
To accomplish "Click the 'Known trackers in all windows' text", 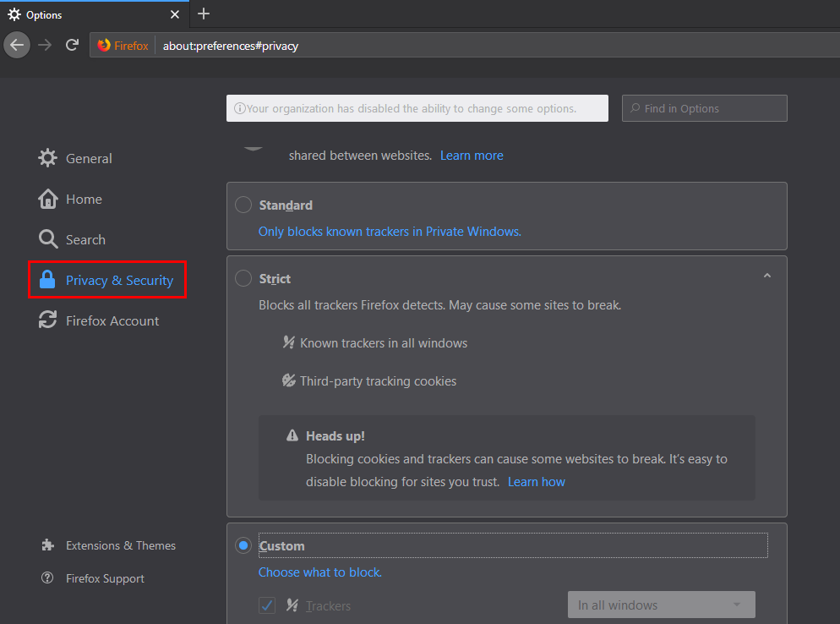I will (x=384, y=343).
